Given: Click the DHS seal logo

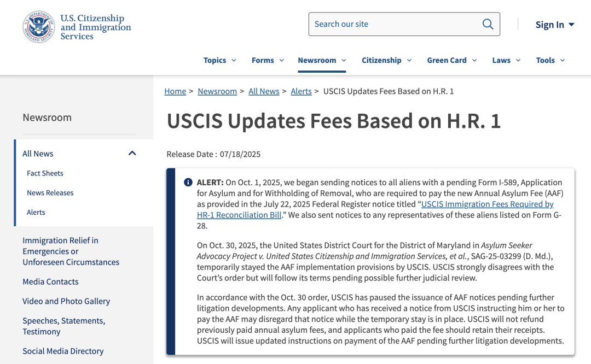Looking at the screenshot, I should [x=38, y=27].
